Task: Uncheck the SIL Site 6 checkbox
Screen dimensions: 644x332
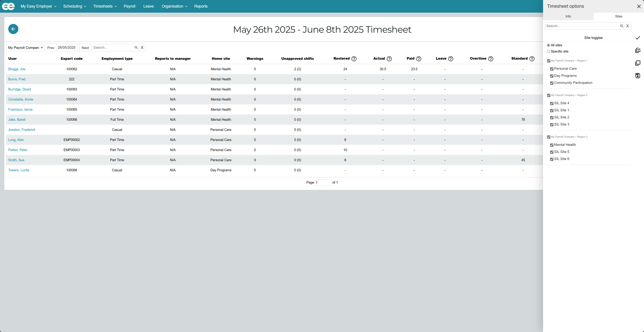Action: [x=552, y=159]
